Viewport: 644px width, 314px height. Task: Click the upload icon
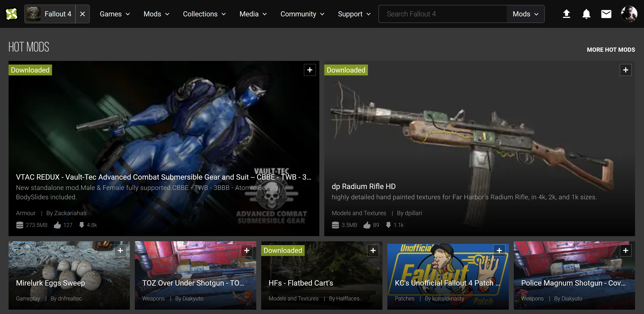[x=566, y=14]
